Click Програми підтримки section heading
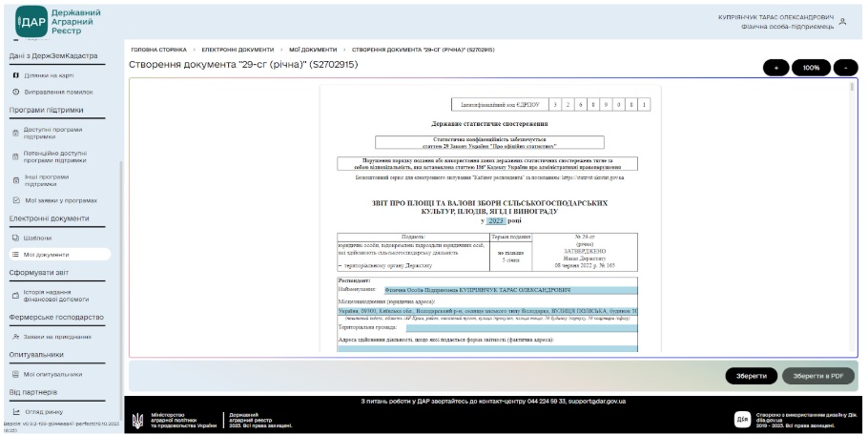Image resolution: width=868 pixels, height=435 pixels. tap(46, 110)
